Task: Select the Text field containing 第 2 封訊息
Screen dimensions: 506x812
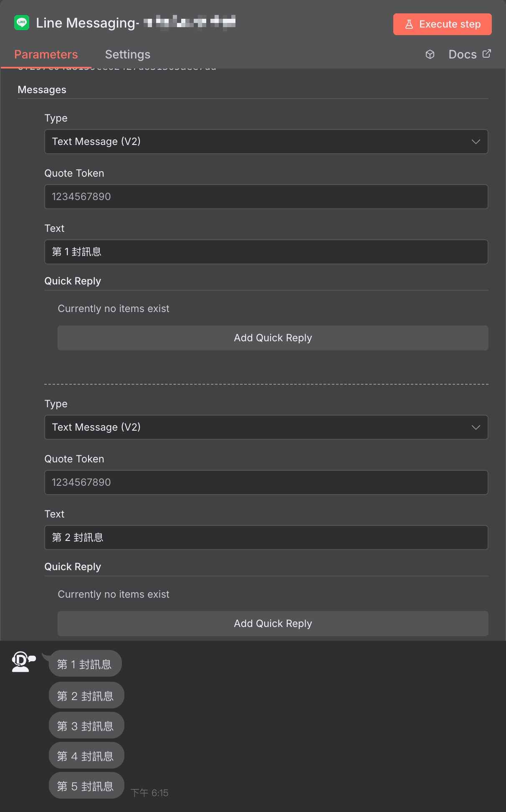Action: click(x=266, y=538)
